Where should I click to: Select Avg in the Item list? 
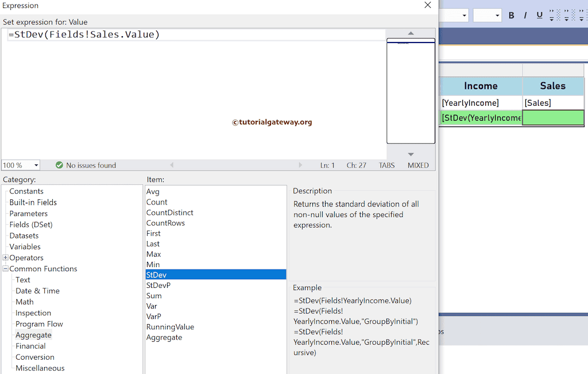153,191
